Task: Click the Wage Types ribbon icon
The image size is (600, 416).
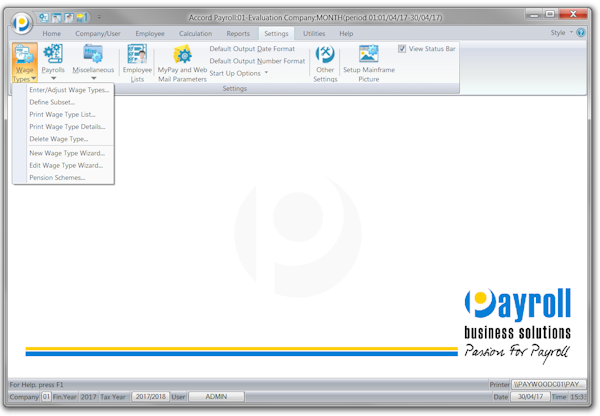Action: pos(24,62)
